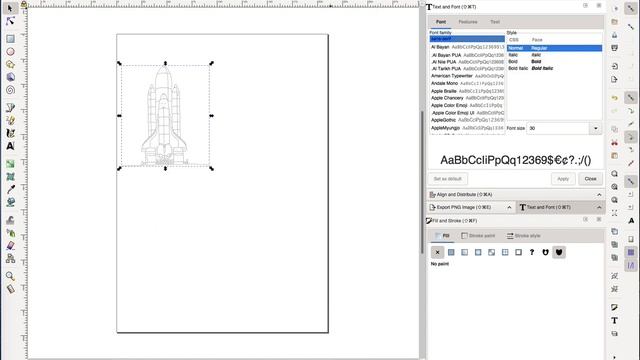
Task: Choose Radial gradient fill option
Action: (478, 252)
